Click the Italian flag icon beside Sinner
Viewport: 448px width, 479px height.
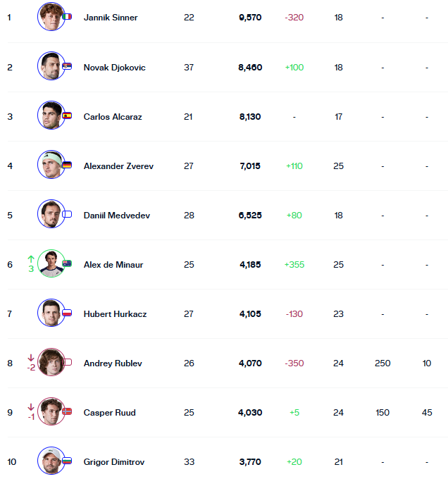pos(67,16)
